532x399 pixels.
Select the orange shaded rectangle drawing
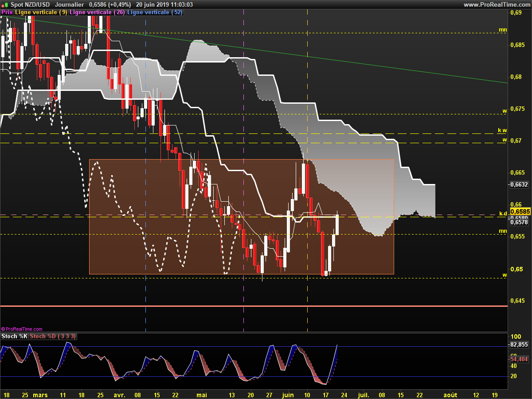pyautogui.click(x=242, y=217)
